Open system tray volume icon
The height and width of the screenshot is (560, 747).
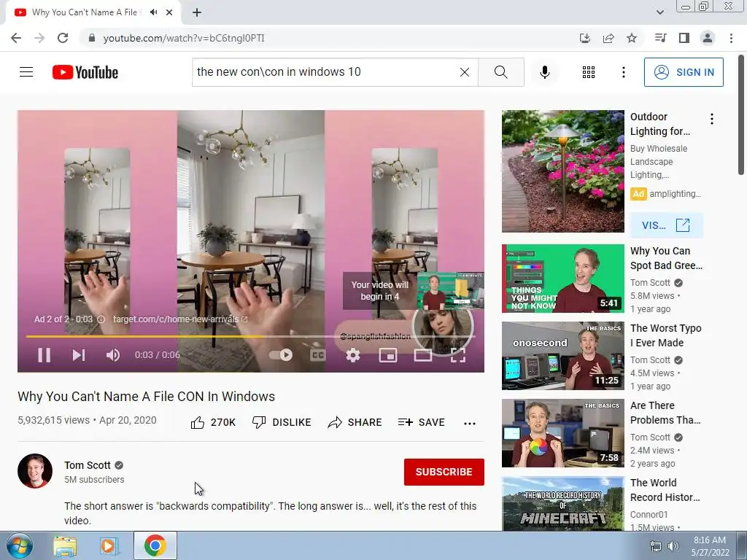(x=673, y=546)
